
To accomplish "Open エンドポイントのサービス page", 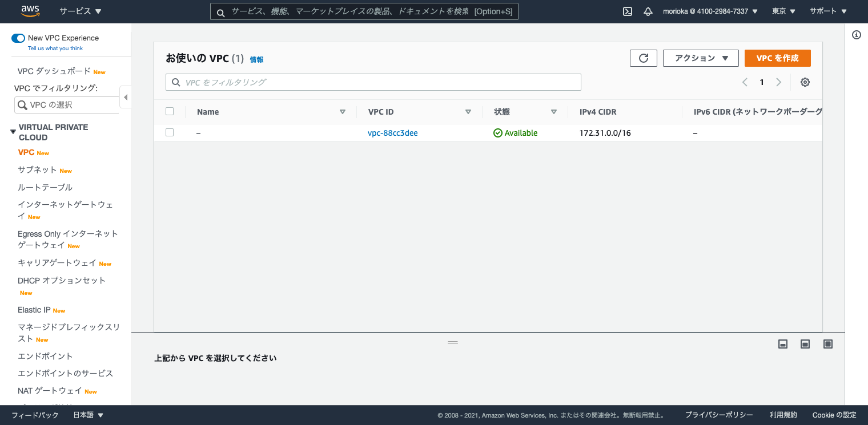I will [x=66, y=373].
